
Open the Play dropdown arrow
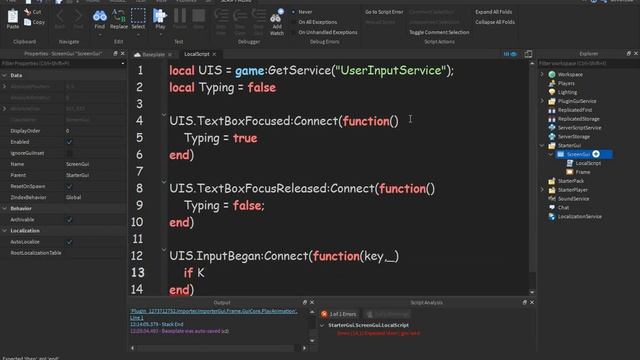(x=160, y=35)
